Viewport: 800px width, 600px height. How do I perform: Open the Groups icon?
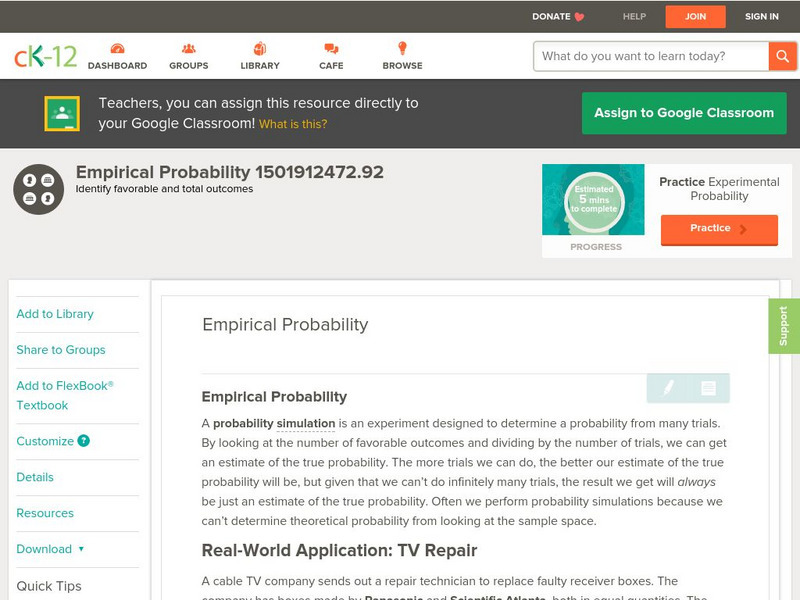[188, 50]
